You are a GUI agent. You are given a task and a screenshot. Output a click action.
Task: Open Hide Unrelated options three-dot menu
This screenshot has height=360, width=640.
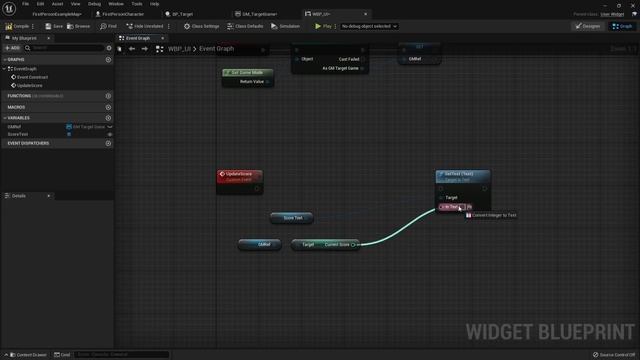coord(169,26)
